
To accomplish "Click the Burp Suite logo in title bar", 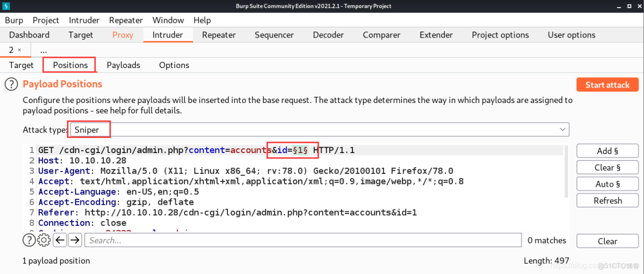I will point(7,6).
